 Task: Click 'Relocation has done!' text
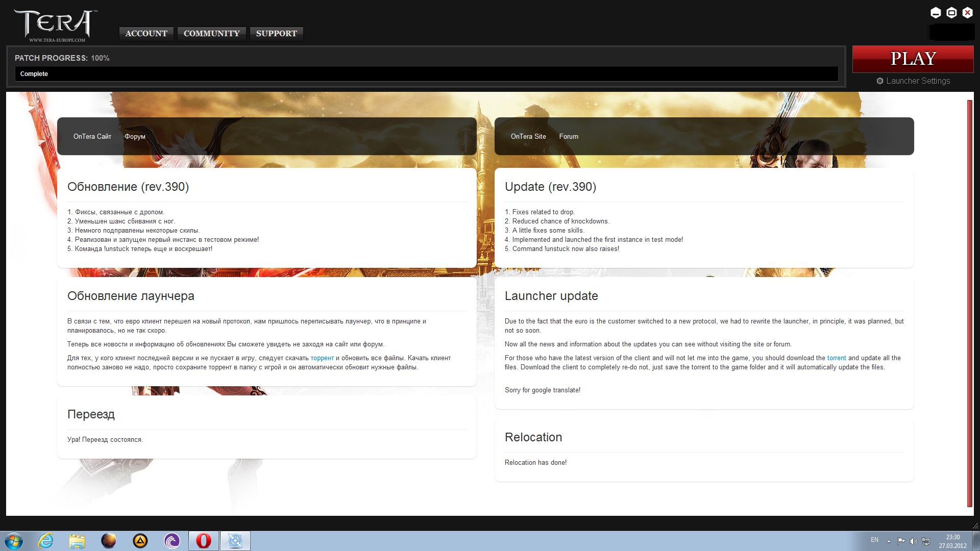point(535,463)
